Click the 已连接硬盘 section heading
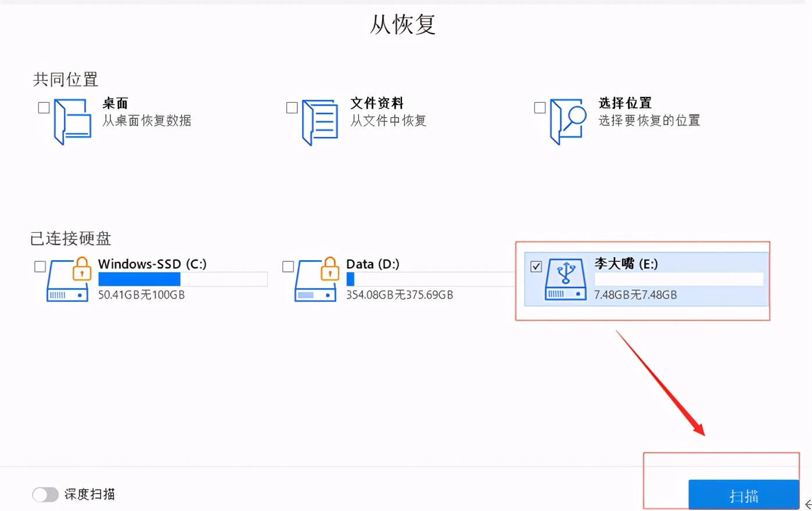The image size is (812, 511). pos(70,239)
